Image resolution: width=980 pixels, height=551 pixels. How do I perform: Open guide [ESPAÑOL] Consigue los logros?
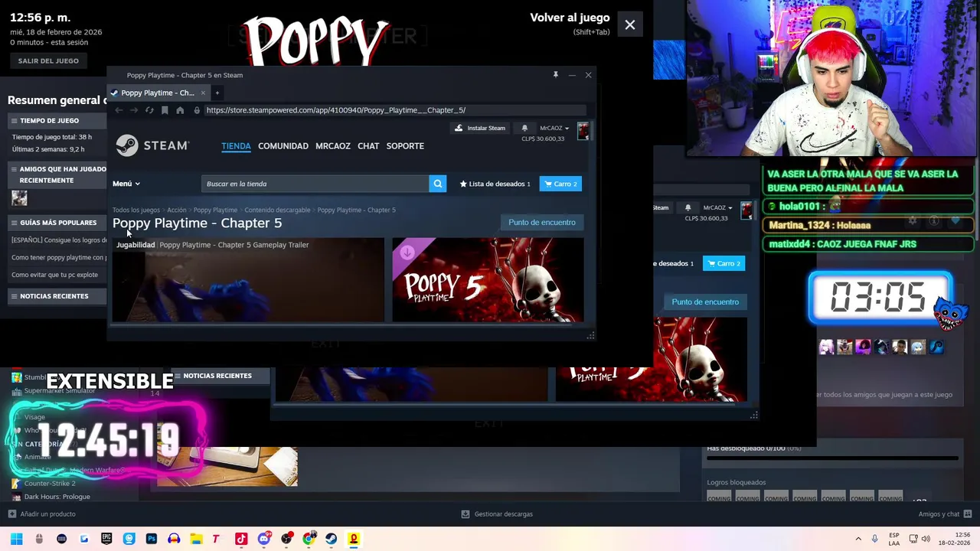[x=59, y=240]
